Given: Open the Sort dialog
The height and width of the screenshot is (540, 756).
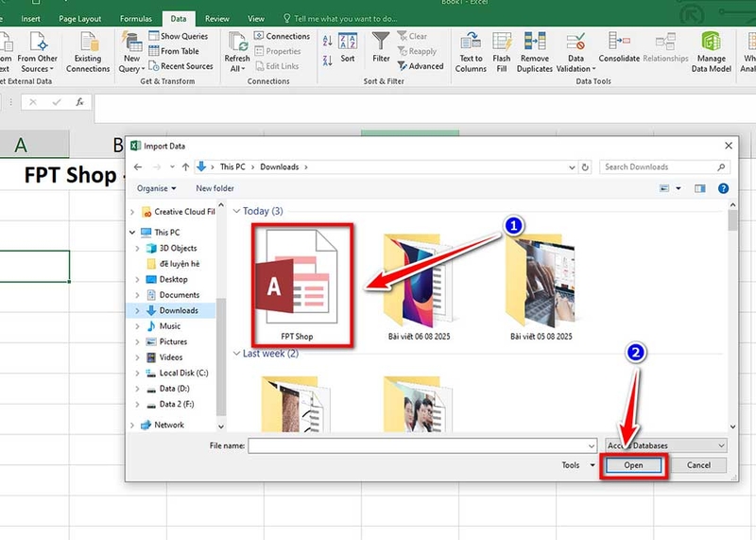Looking at the screenshot, I should click(348, 47).
